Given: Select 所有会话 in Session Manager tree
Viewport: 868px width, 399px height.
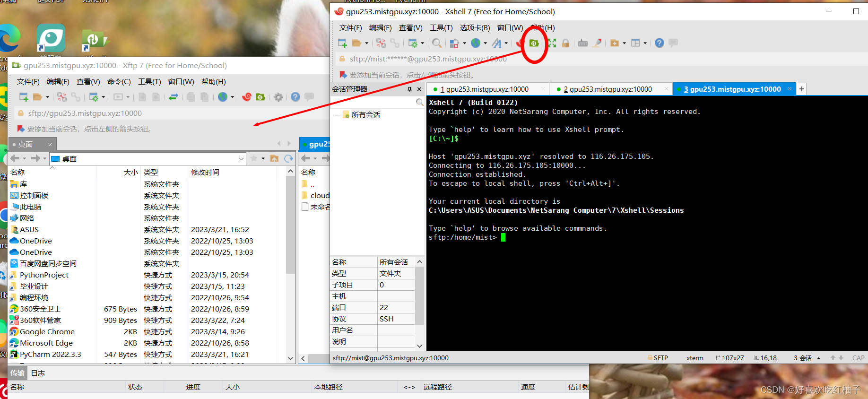Looking at the screenshot, I should (365, 114).
